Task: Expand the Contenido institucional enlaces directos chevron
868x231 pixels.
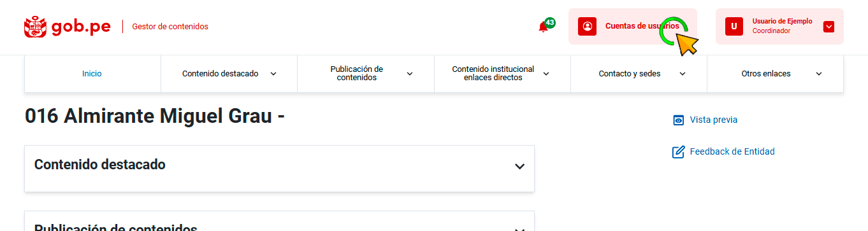Action: pyautogui.click(x=546, y=74)
